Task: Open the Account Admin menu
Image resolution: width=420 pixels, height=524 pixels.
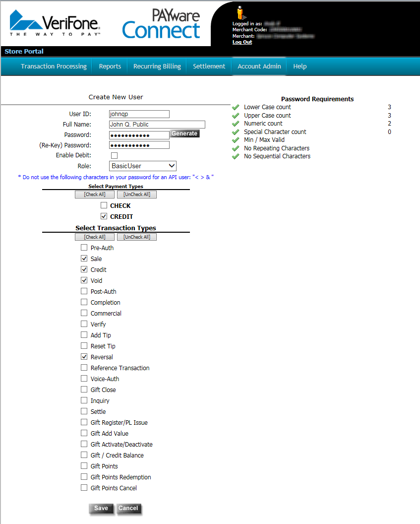Action: pyautogui.click(x=259, y=66)
